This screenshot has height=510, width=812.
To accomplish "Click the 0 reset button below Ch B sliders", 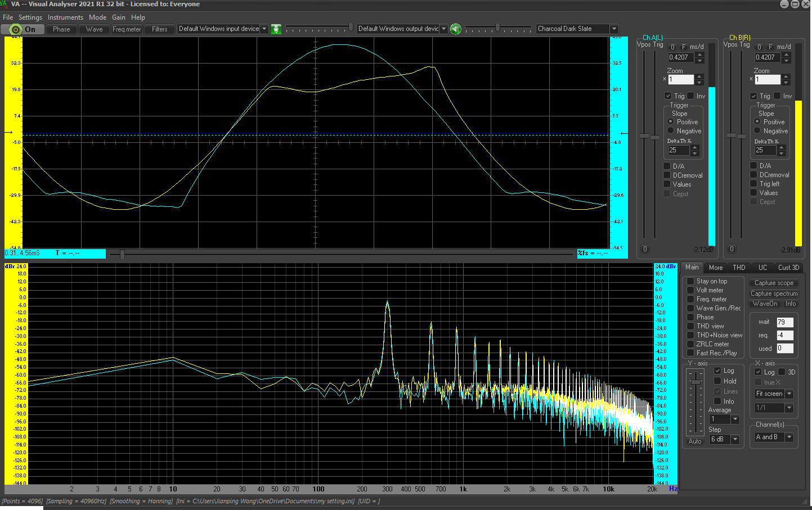I will [732, 249].
